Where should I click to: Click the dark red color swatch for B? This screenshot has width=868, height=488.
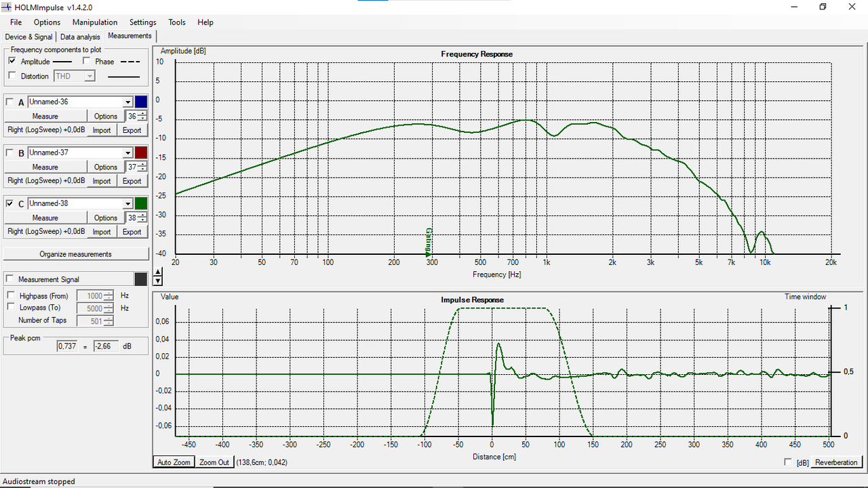[141, 153]
